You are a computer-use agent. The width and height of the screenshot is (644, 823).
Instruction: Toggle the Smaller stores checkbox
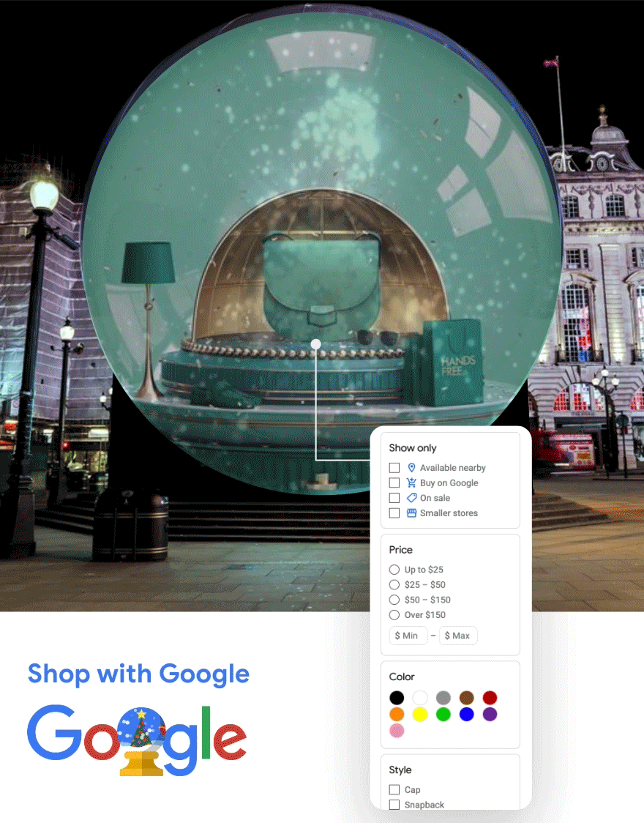coord(394,513)
